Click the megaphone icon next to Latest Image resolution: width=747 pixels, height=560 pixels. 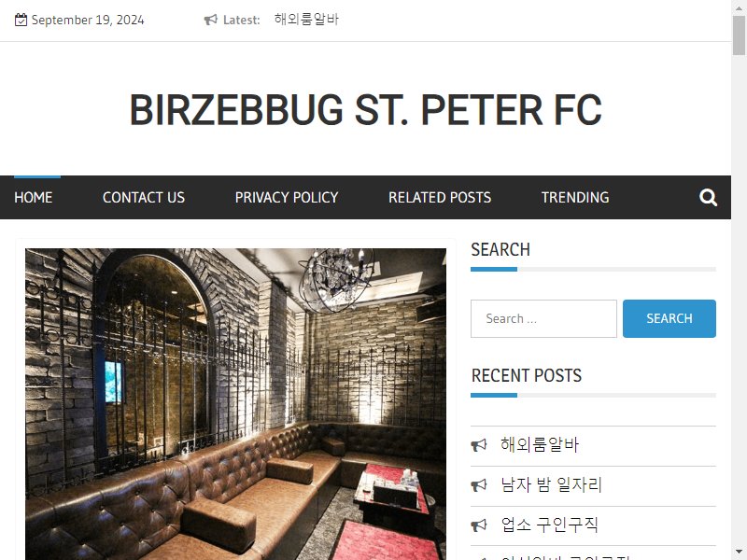(211, 20)
